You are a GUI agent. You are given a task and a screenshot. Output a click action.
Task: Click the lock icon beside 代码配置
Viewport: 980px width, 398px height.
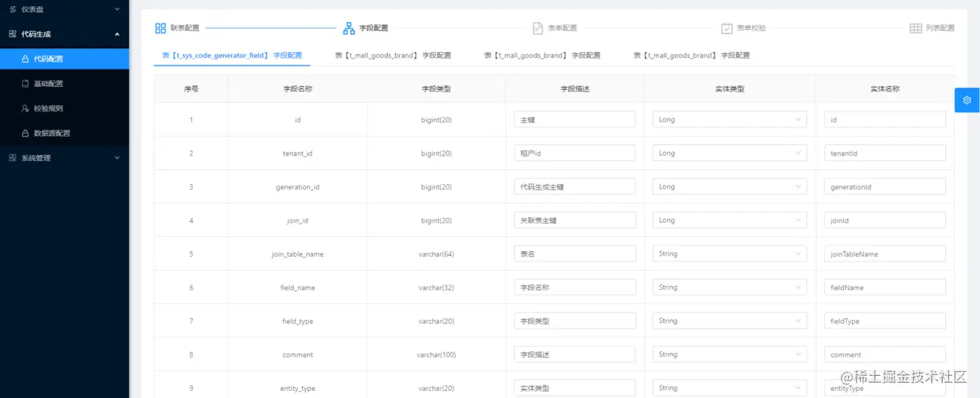25,58
